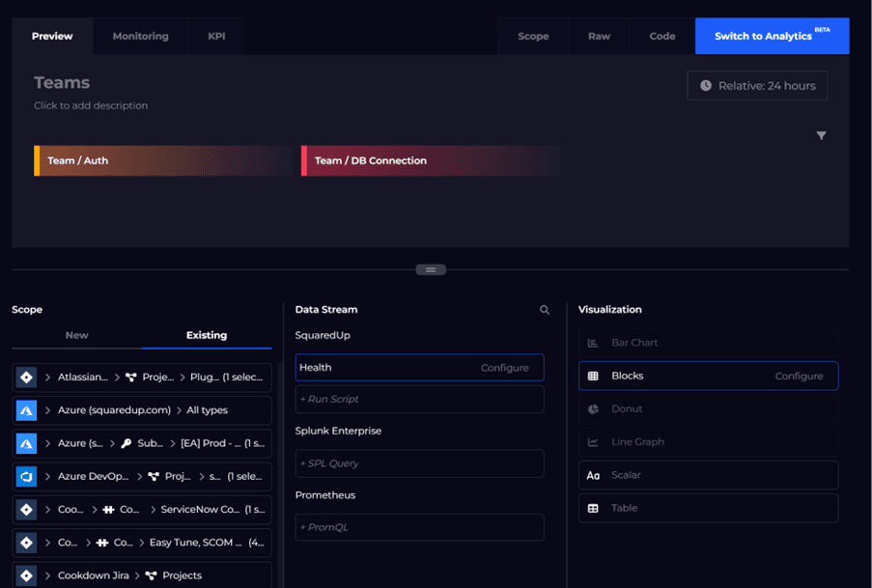The width and height of the screenshot is (872, 588).
Task: Switch to the New scope tab
Action: [x=76, y=335]
